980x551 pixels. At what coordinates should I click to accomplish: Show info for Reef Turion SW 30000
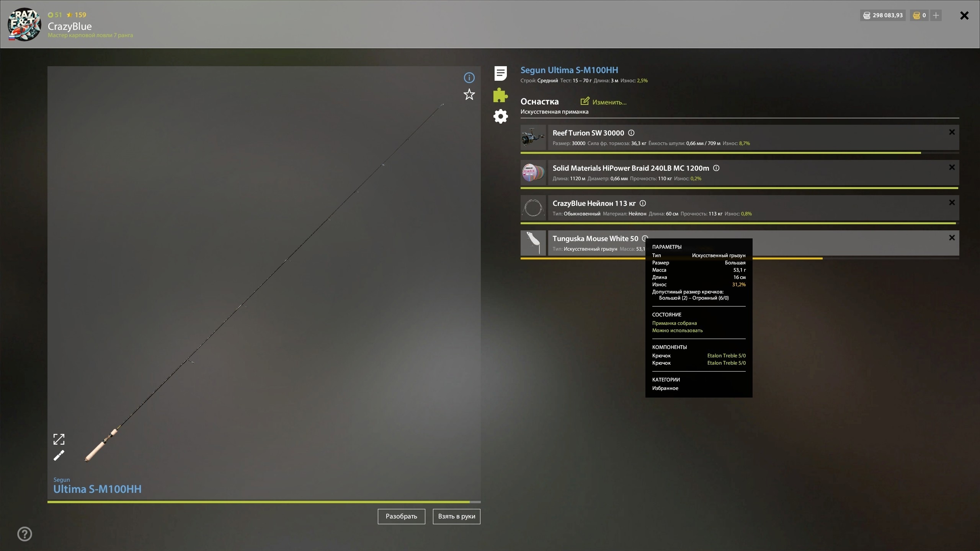(631, 133)
